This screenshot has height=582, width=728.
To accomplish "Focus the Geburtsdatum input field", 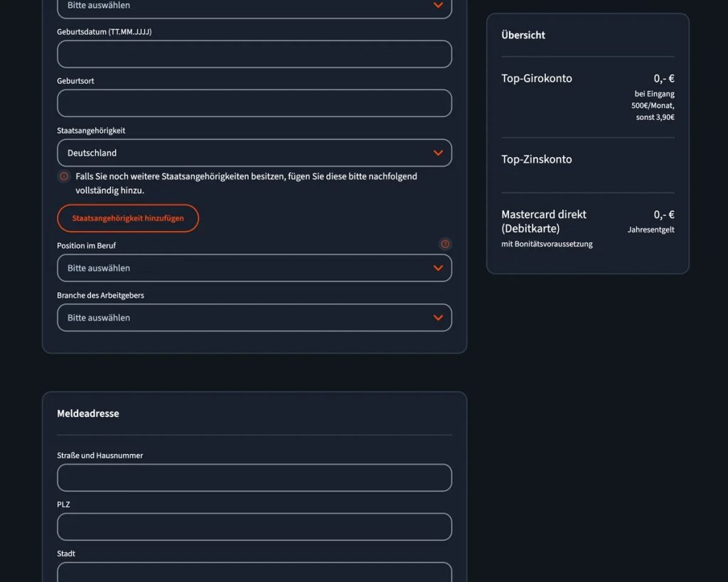I will point(255,54).
